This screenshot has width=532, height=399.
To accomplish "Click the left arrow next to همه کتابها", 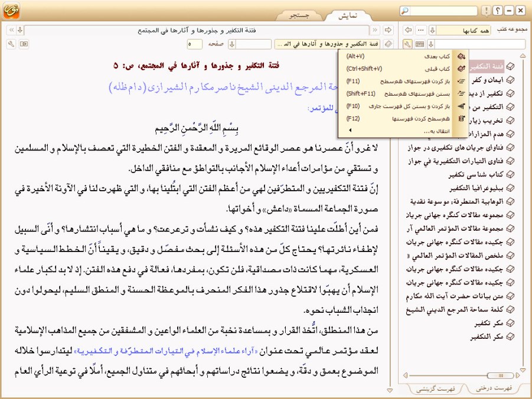I will pyautogui.click(x=408, y=30).
